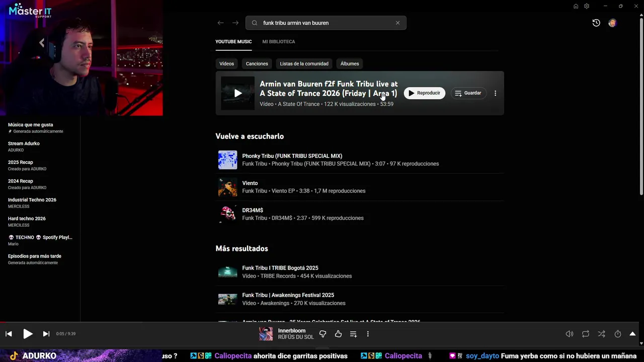This screenshot has width=644, height=362.
Task: Open sleep timer icon
Action: point(618,334)
